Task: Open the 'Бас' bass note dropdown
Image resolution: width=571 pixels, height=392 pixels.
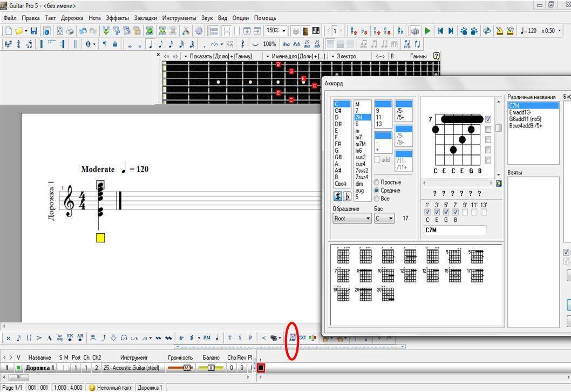Action: pyautogui.click(x=384, y=218)
